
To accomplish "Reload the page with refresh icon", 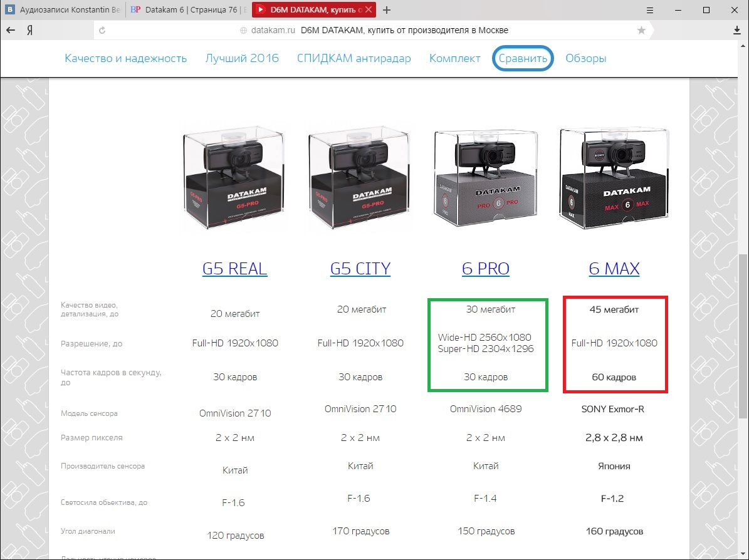I will 102,30.
